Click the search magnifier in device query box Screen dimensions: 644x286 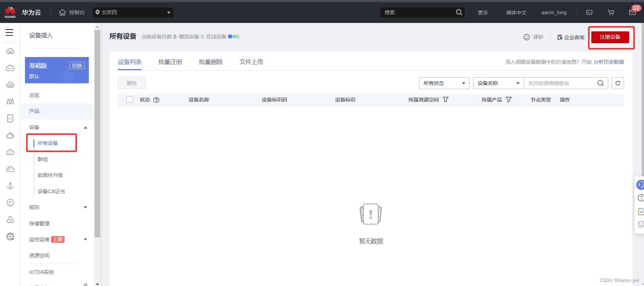coord(600,83)
